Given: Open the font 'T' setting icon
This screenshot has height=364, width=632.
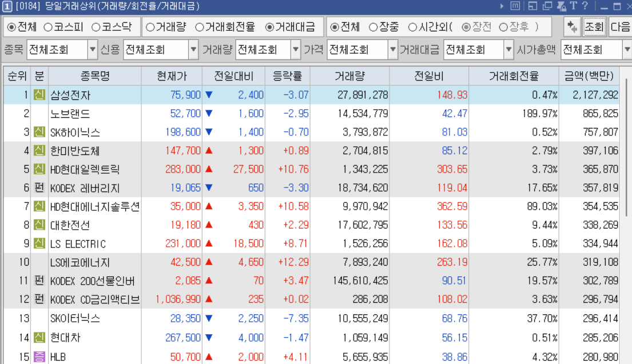Looking at the screenshot, I should point(573,6).
